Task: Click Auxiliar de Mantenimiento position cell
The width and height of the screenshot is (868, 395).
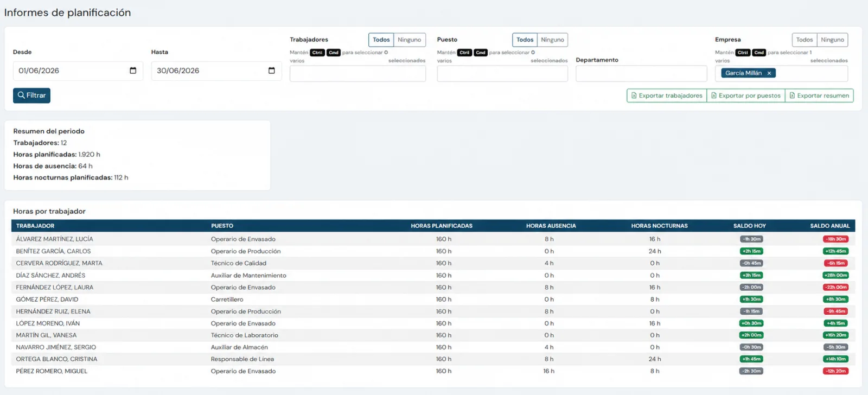Action: coord(248,276)
